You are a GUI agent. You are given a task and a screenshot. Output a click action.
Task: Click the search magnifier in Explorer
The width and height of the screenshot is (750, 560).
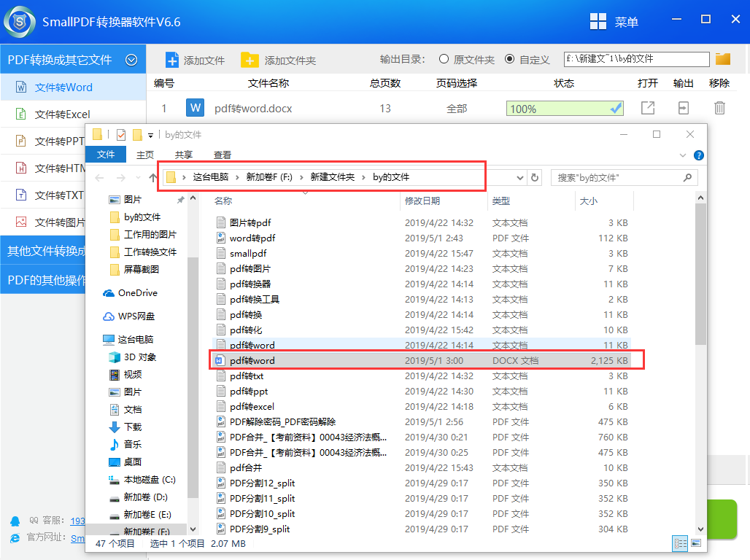687,177
